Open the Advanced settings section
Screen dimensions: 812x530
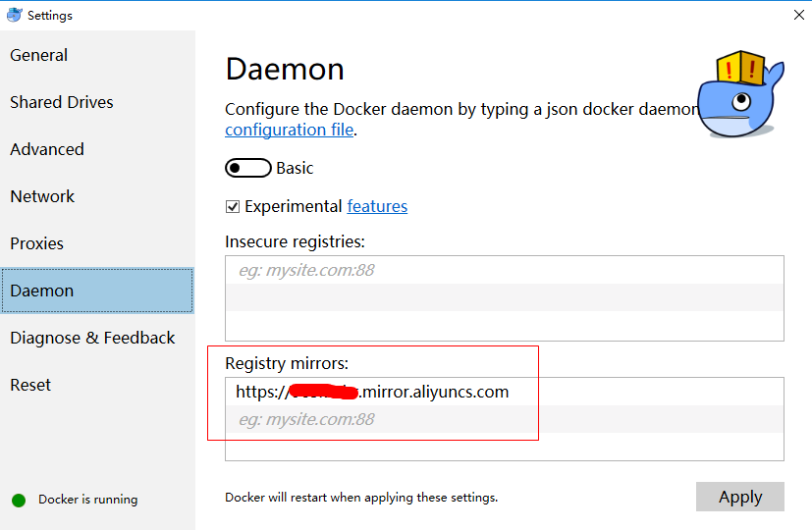point(47,149)
